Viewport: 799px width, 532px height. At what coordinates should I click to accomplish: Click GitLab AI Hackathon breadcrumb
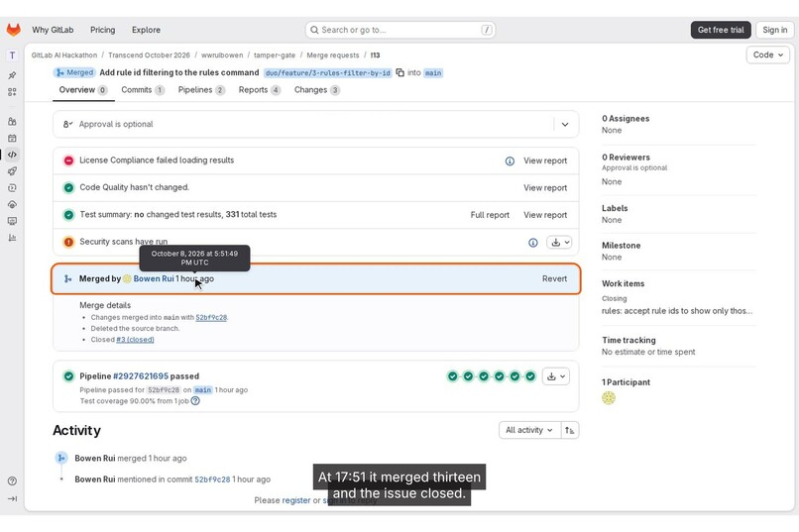click(x=64, y=54)
